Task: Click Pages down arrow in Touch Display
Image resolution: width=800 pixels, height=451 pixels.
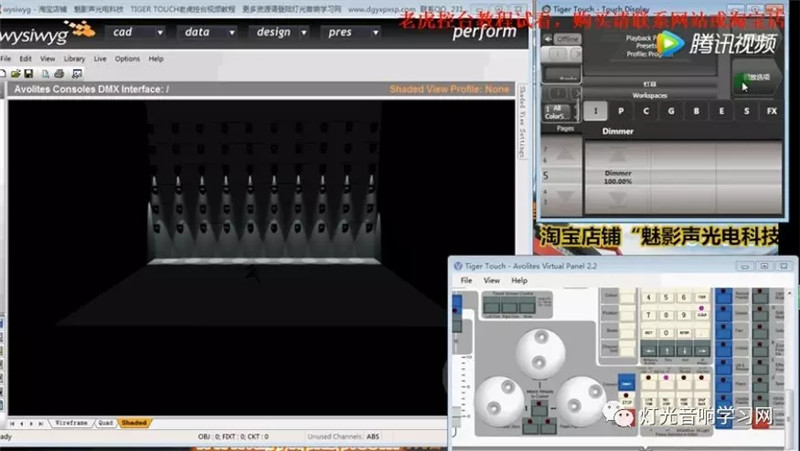Action: coord(565,196)
